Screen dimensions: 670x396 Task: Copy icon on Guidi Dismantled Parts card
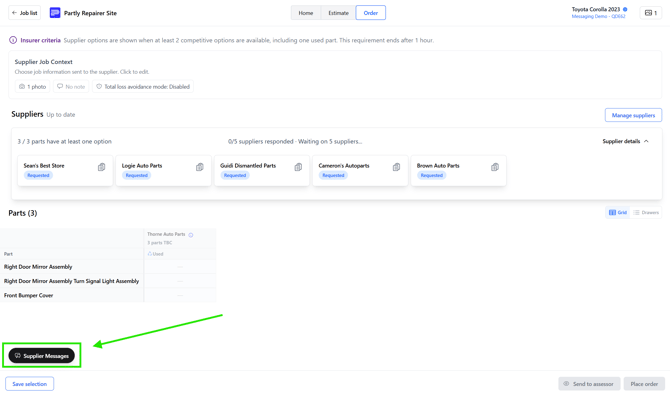pos(298,167)
